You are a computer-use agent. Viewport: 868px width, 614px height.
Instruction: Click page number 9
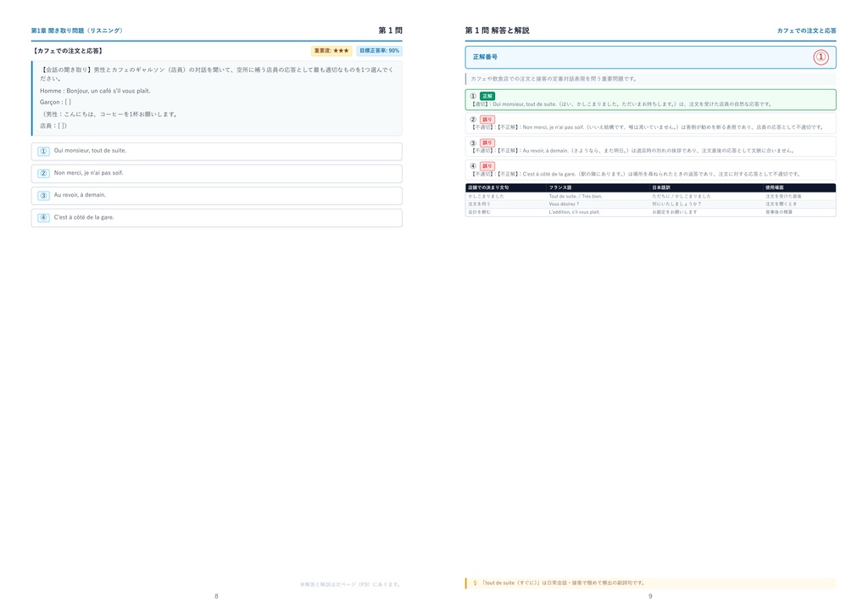pyautogui.click(x=650, y=596)
